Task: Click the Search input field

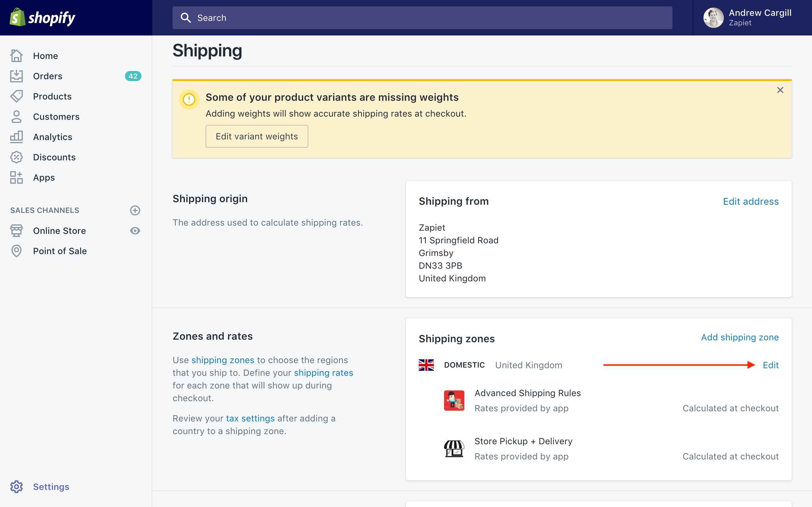Action: coord(422,17)
